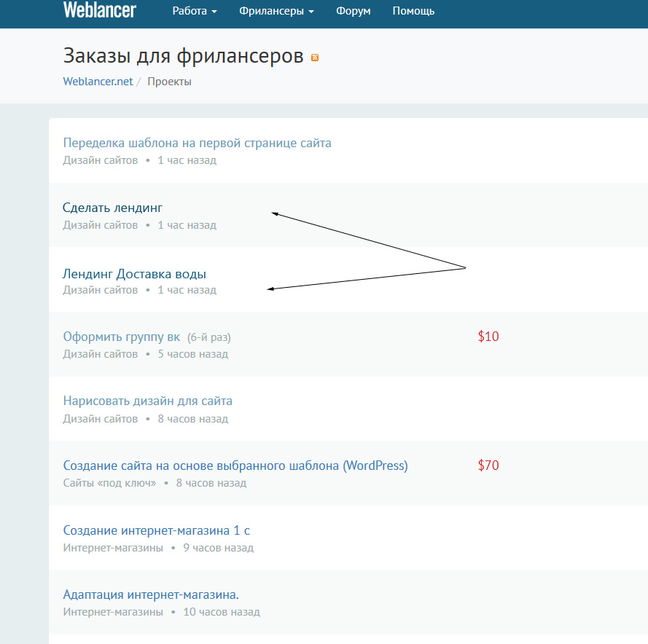Image resolution: width=648 pixels, height=644 pixels.
Task: Click the (6-й раз) note
Action: pyautogui.click(x=209, y=337)
